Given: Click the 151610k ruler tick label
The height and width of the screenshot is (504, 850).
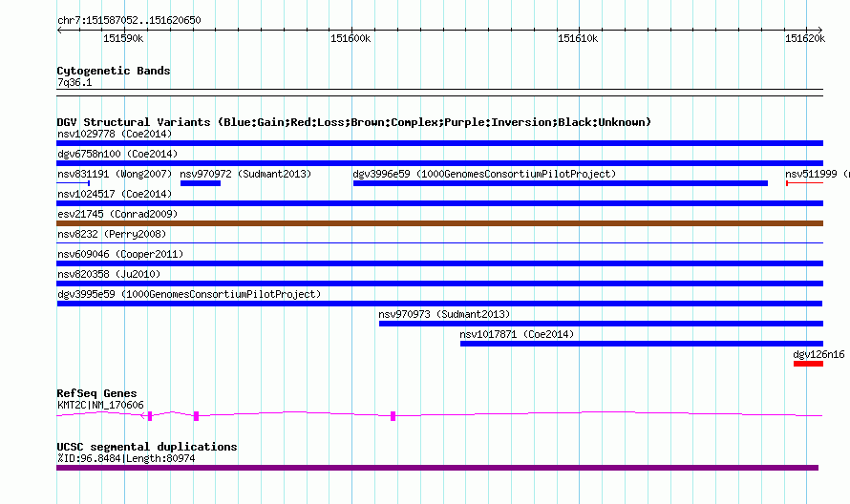Looking at the screenshot, I should click(578, 38).
